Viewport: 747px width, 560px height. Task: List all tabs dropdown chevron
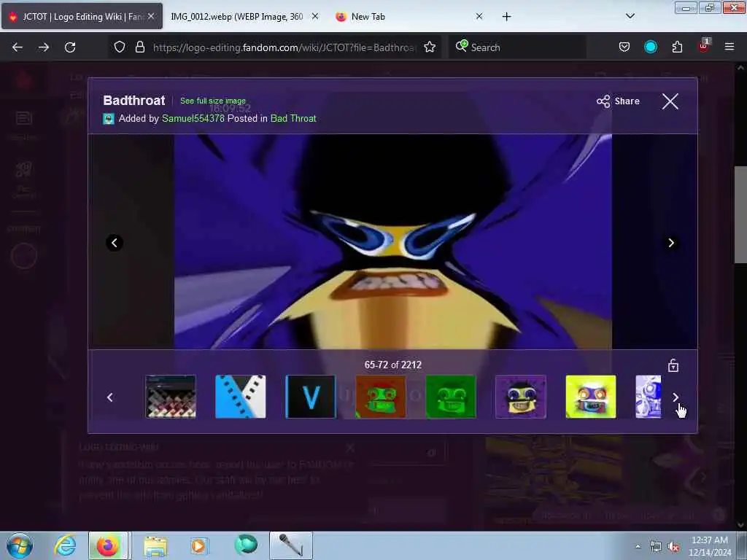pos(630,16)
